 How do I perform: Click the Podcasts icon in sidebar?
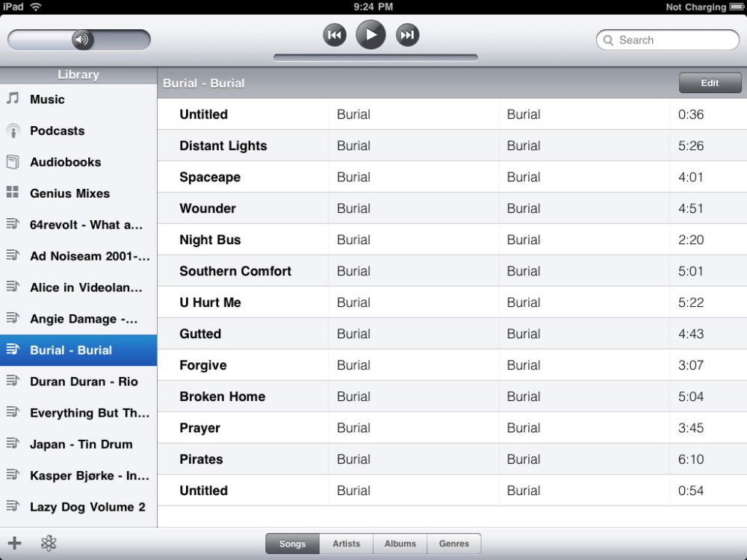[13, 131]
